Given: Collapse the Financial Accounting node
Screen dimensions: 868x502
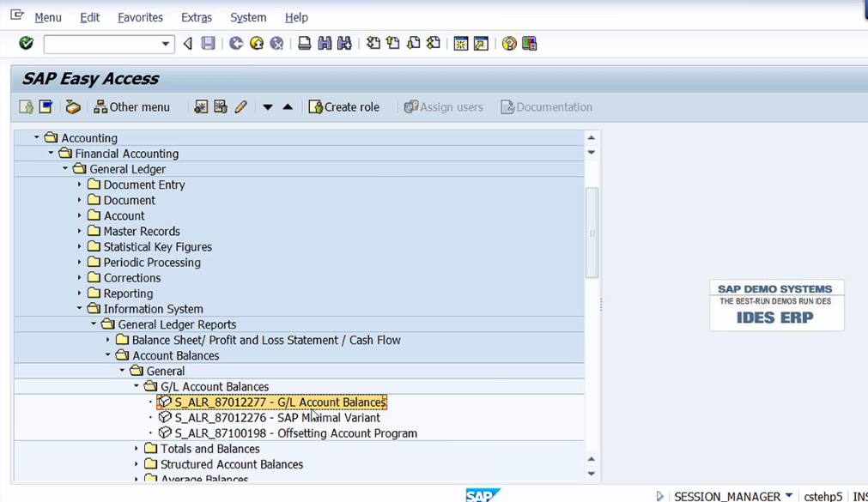Looking at the screenshot, I should (x=51, y=154).
